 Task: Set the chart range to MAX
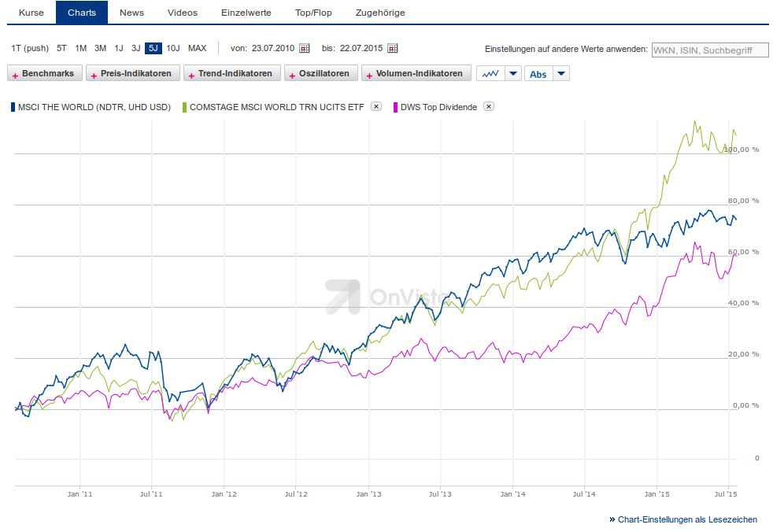point(197,49)
